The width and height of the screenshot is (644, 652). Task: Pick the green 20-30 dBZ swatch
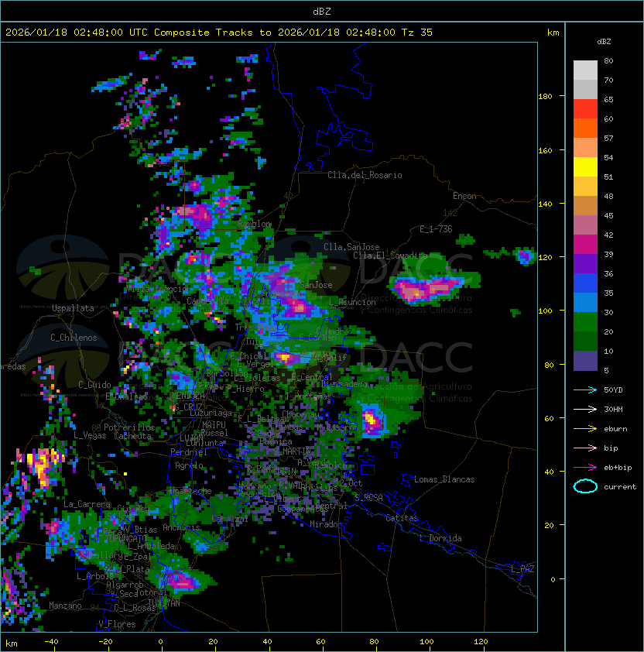[585, 321]
